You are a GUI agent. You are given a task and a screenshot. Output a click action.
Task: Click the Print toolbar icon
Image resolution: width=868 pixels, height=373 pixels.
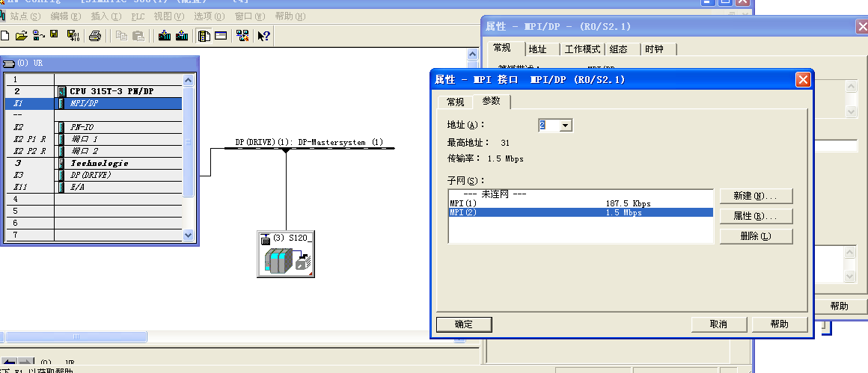[x=95, y=36]
